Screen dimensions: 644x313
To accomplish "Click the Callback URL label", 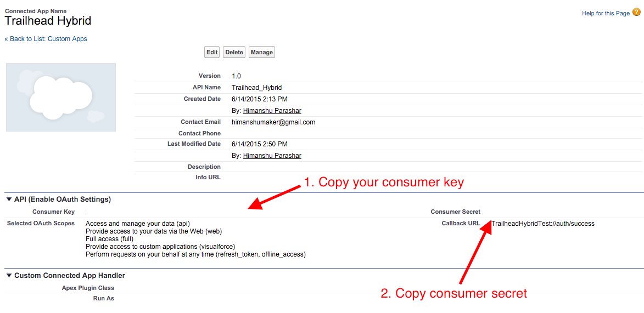I will coord(461,224).
